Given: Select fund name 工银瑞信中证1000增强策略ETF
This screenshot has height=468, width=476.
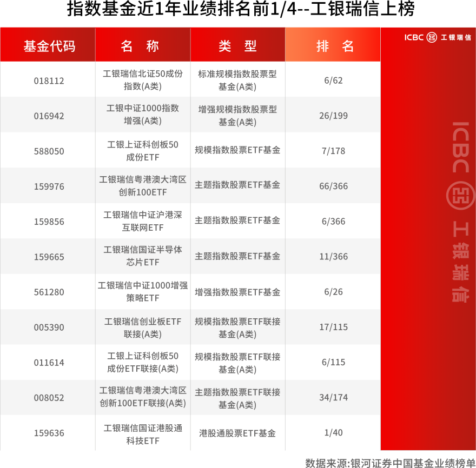Looking at the screenshot, I should pyautogui.click(x=143, y=291).
